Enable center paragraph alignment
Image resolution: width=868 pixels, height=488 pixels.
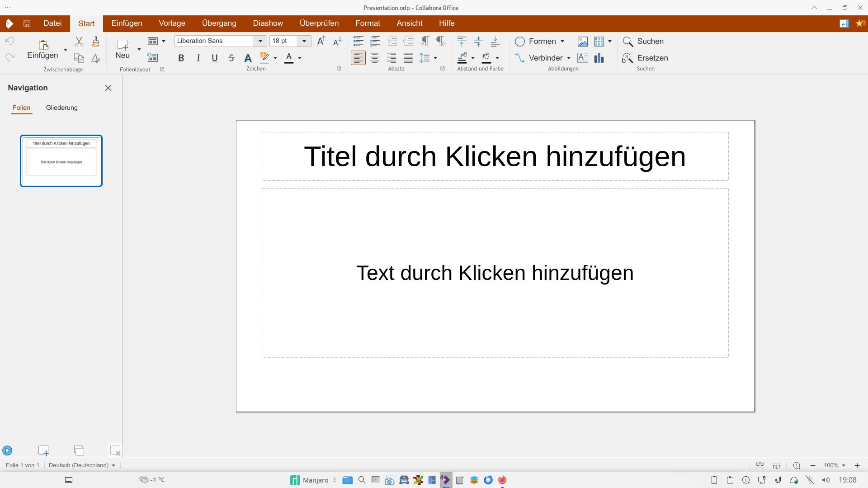click(375, 58)
